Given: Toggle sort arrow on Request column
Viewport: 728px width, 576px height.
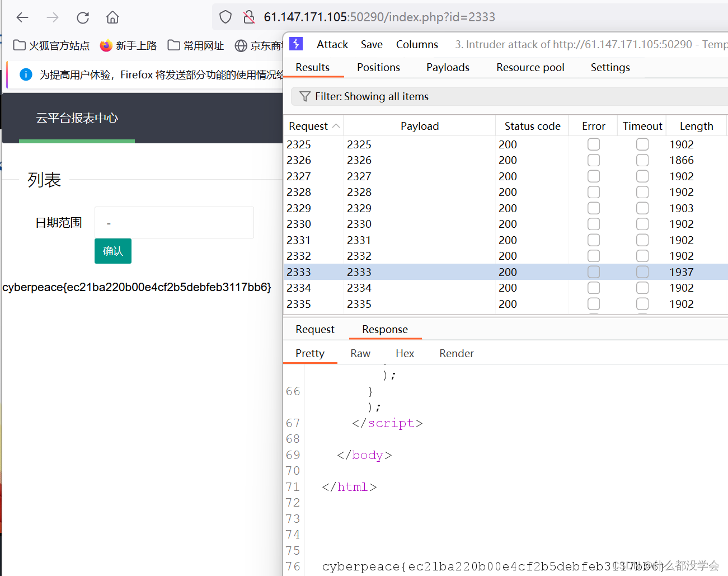Looking at the screenshot, I should click(x=336, y=126).
